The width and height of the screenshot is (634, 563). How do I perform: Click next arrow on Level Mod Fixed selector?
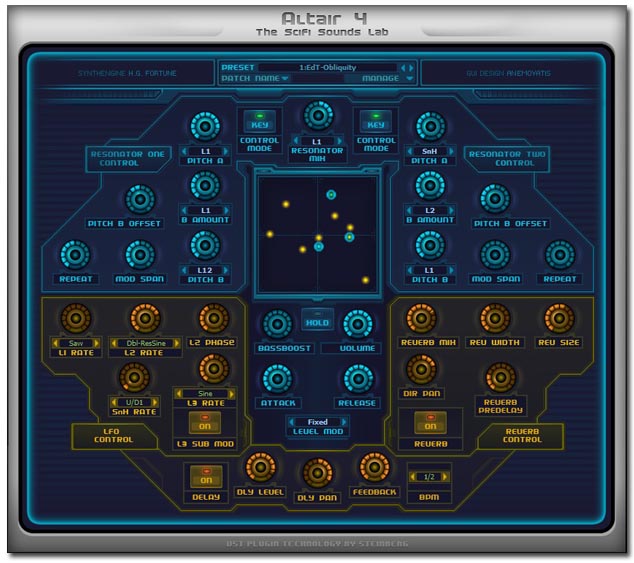(x=344, y=422)
